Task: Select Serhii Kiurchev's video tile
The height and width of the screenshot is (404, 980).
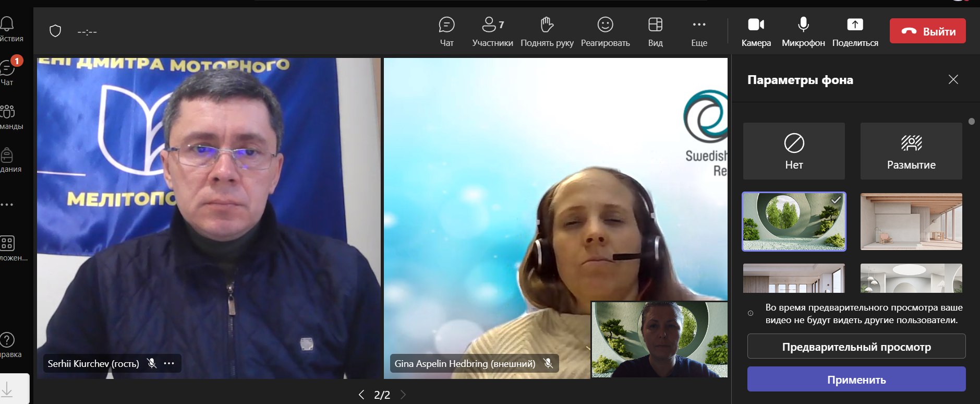Action: (209, 218)
